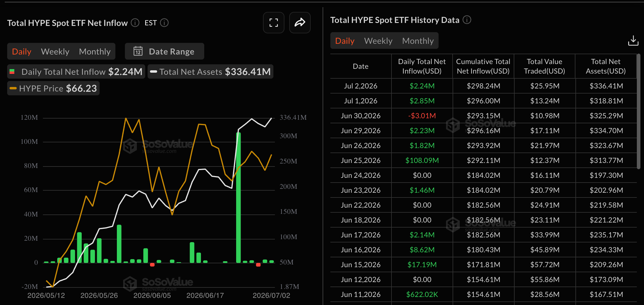
Task: Click $298.24M cumulative inflow cell
Action: pos(483,86)
